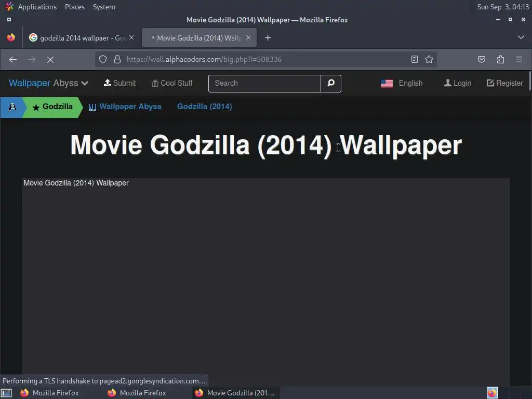Click the search magnifier button
532x399 pixels.
331,84
